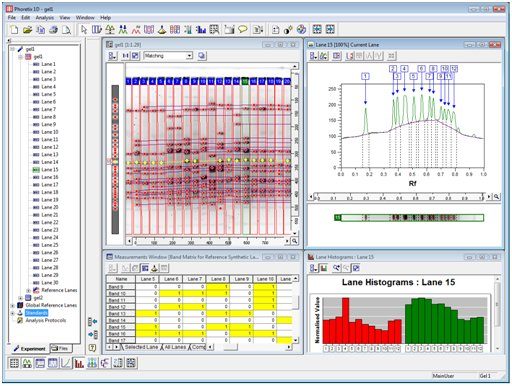Expand the Standards tree node

13,313
